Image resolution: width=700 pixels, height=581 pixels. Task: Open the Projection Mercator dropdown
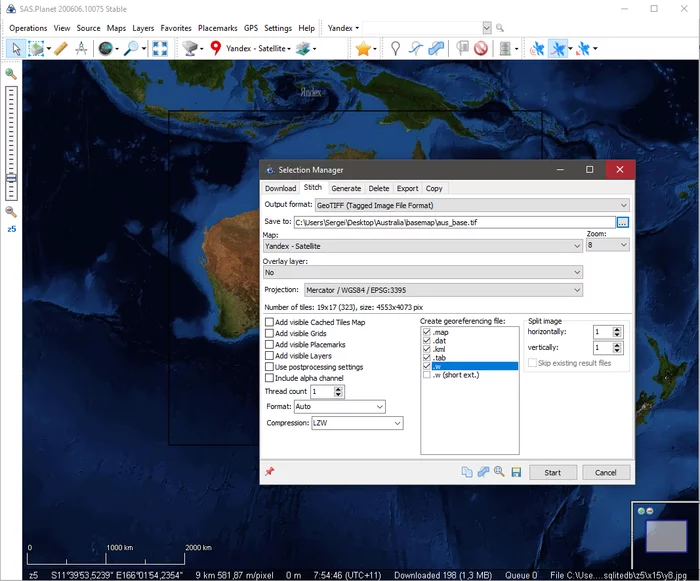tap(443, 290)
